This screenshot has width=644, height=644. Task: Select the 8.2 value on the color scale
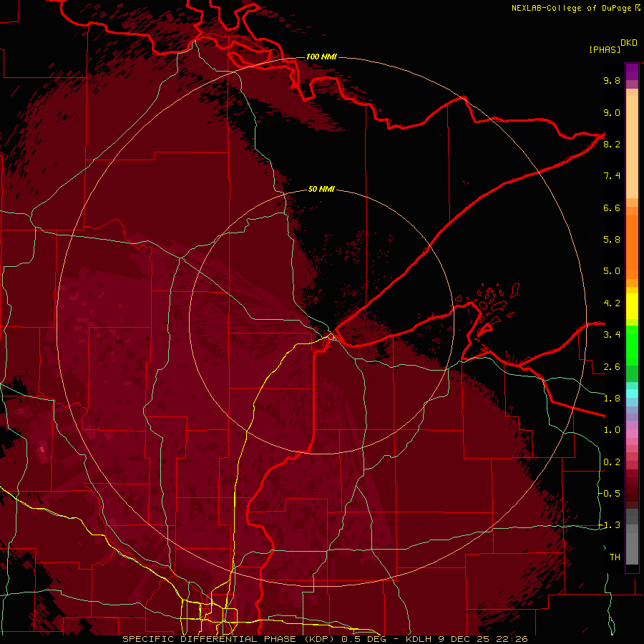[612, 144]
